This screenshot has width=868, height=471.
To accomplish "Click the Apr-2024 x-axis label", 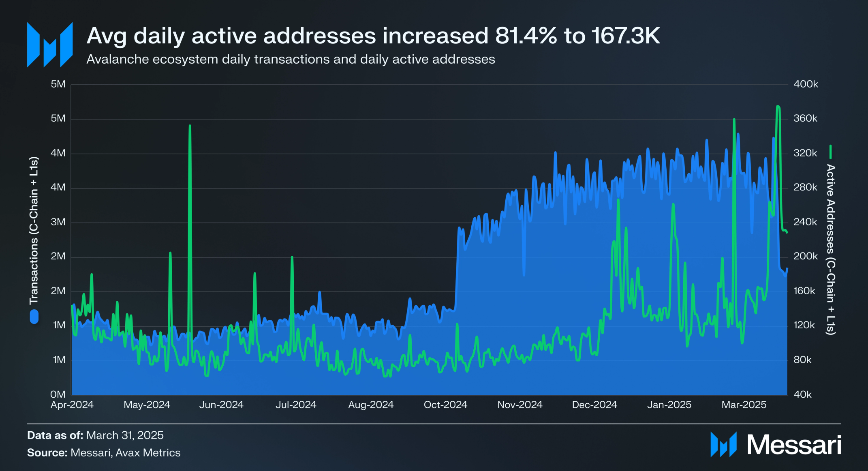I will [72, 405].
